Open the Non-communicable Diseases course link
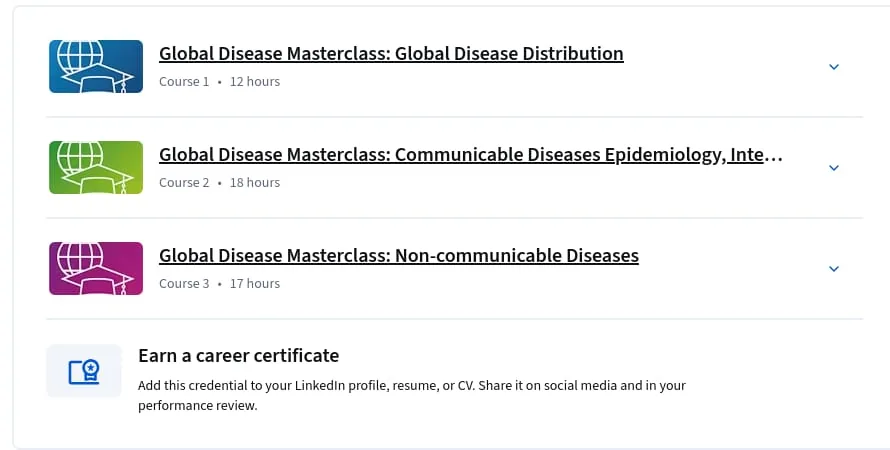Screen dimensions: 890x450 tap(398, 255)
